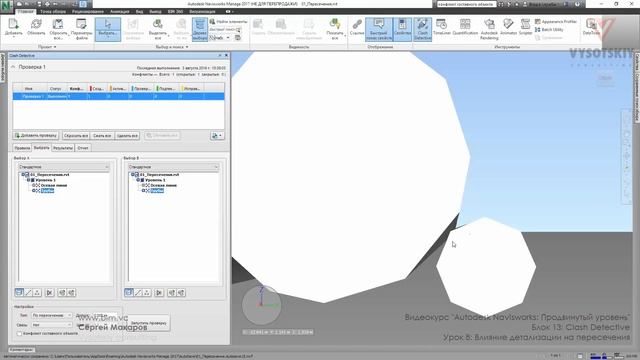
Task: Click the Добавить (Append) ribbon icon
Action: coord(13,28)
